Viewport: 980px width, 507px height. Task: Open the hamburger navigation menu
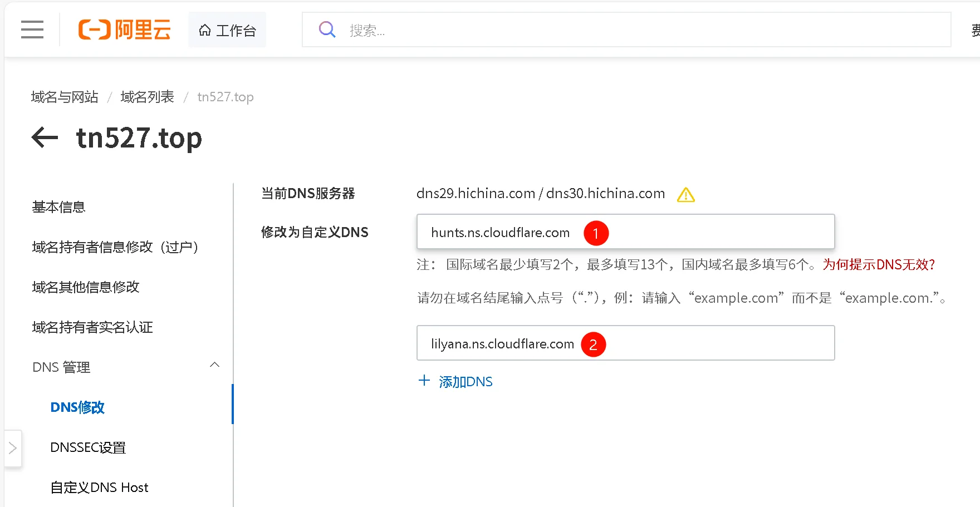click(x=32, y=29)
